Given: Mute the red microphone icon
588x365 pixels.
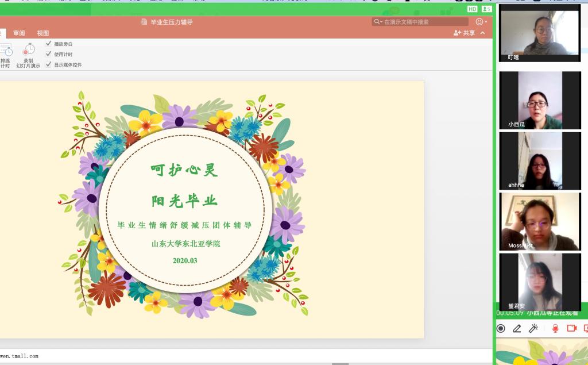Looking at the screenshot, I should [555, 328].
